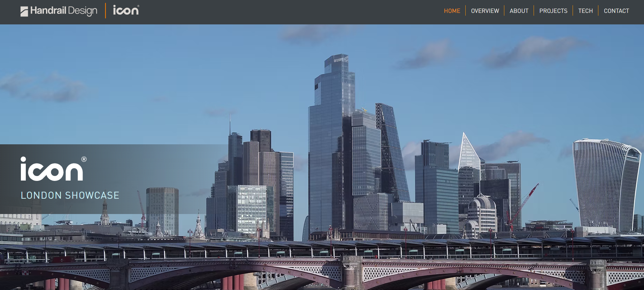Viewport: 644px width, 290px height.
Task: Click the Handrail Design square logo mark
Action: 24,12
